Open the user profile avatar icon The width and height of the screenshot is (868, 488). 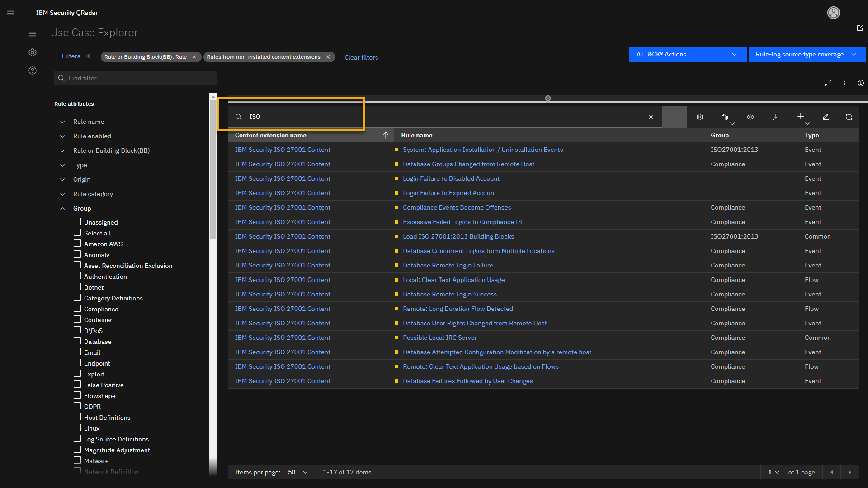[833, 13]
